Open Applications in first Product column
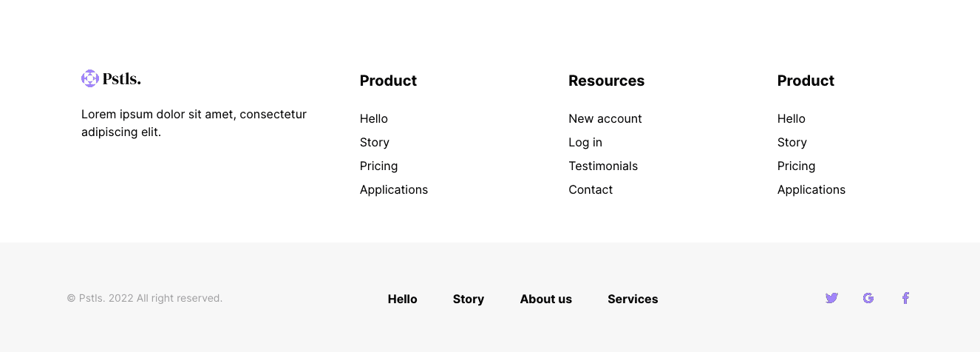 click(x=394, y=190)
